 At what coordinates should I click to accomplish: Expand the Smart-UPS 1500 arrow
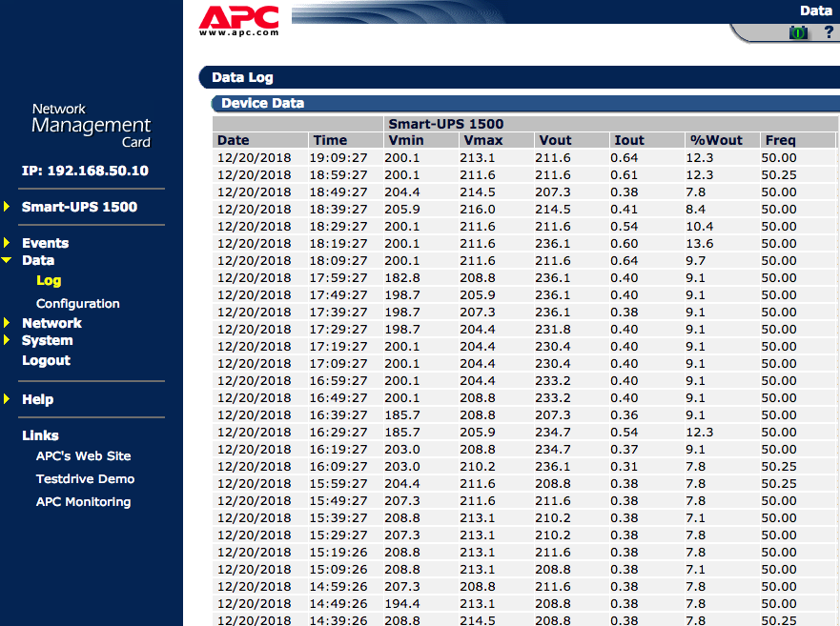(x=7, y=207)
